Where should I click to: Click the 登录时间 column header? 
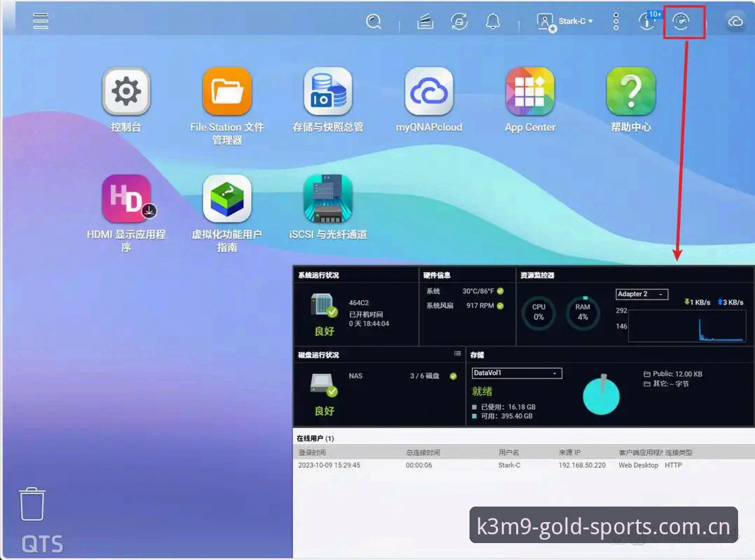coord(312,452)
